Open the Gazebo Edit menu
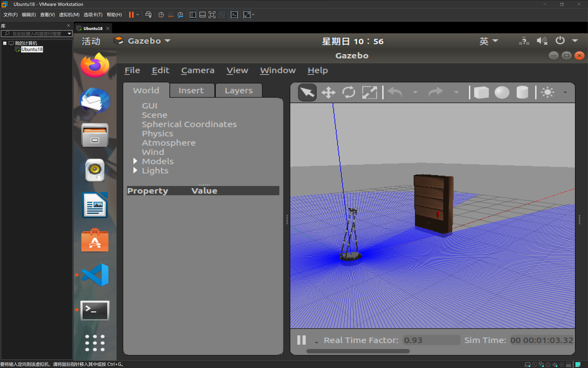Viewport: 588px width, 368px height. pyautogui.click(x=161, y=70)
